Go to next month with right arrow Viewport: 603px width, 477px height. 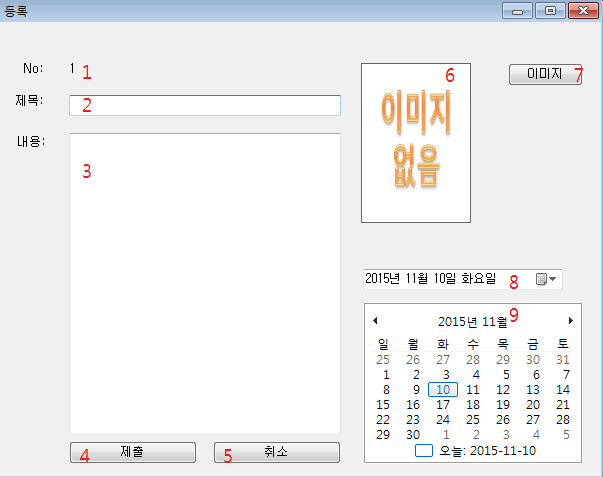(571, 320)
